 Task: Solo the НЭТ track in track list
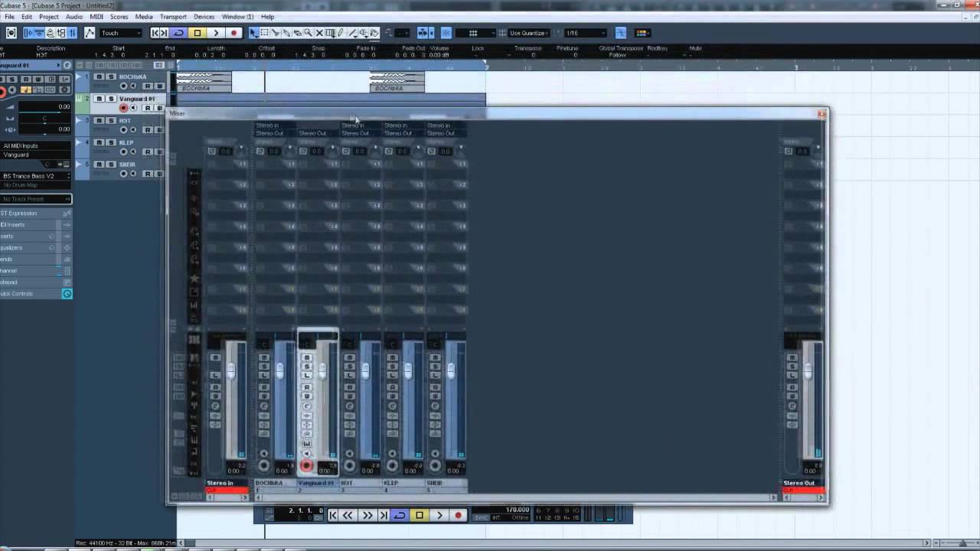coord(111,121)
